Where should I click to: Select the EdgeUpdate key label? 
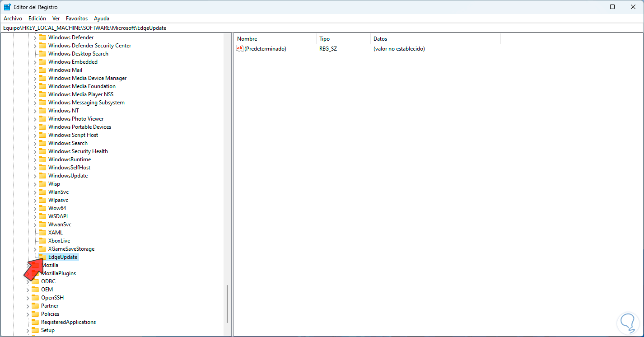(x=63, y=257)
